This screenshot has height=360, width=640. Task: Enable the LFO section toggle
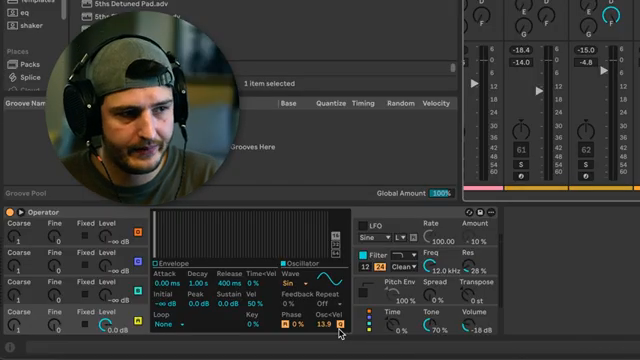[362, 226]
